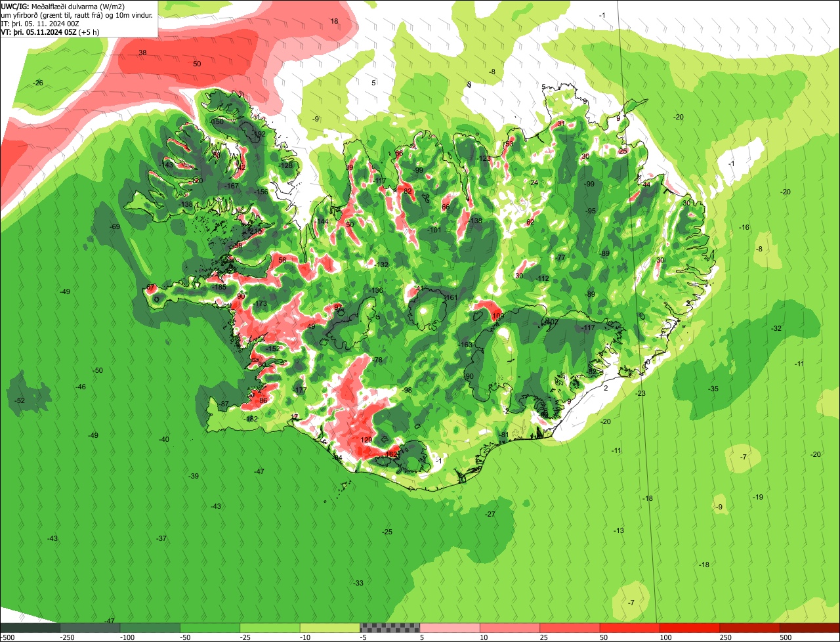This screenshot has height=642, width=840.
Task: Click the map value "-52" over the western ocean
Action: tap(20, 400)
